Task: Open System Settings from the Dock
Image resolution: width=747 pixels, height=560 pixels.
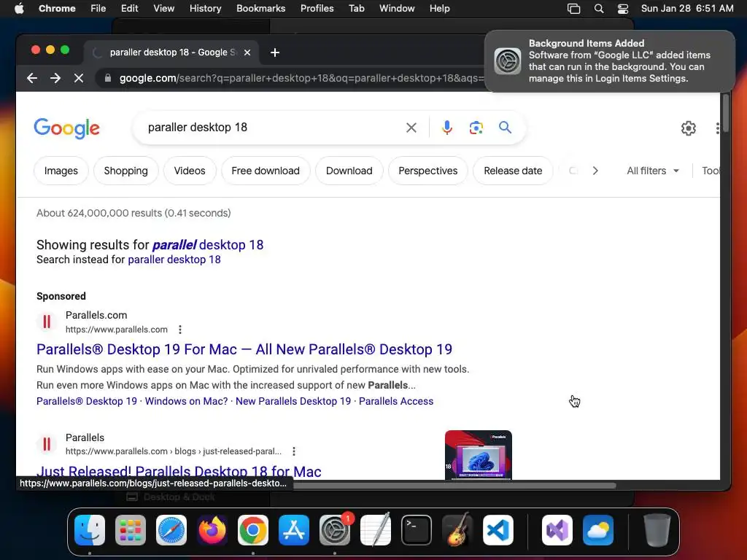Action: pyautogui.click(x=335, y=530)
